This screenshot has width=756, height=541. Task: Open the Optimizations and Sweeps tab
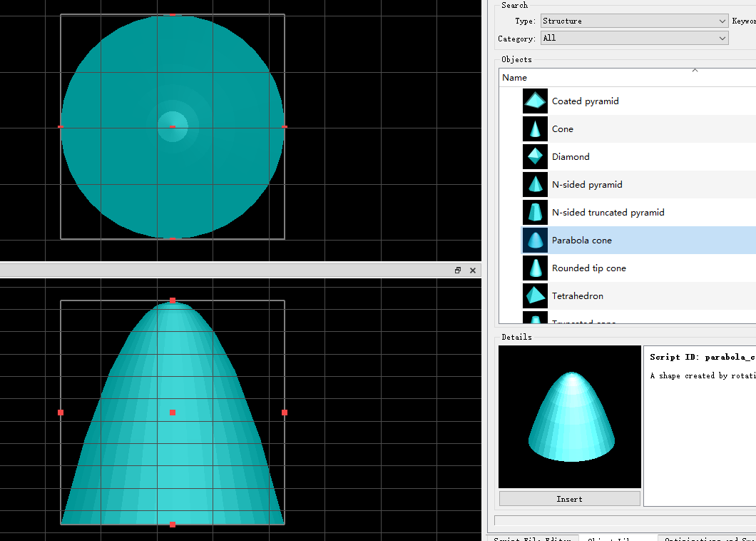(706, 539)
